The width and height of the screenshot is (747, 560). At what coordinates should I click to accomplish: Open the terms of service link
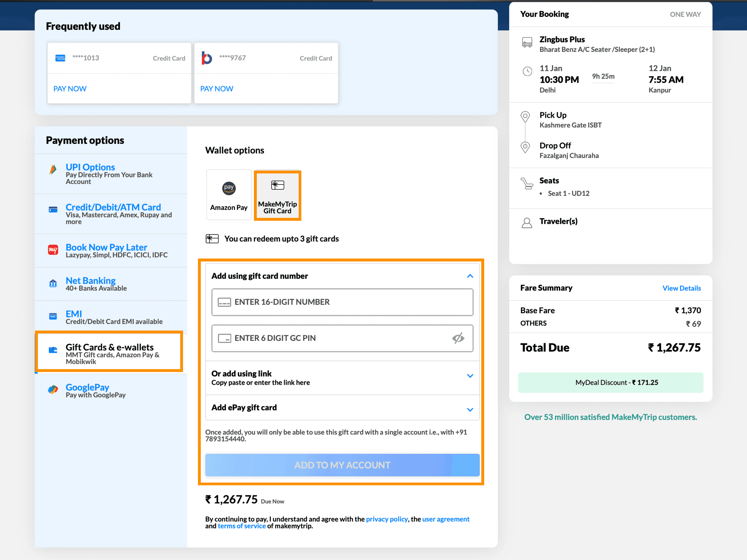point(242,526)
